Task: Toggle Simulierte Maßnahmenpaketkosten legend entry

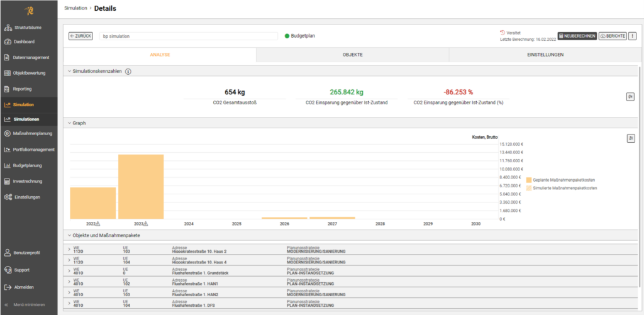Action: tap(562, 188)
